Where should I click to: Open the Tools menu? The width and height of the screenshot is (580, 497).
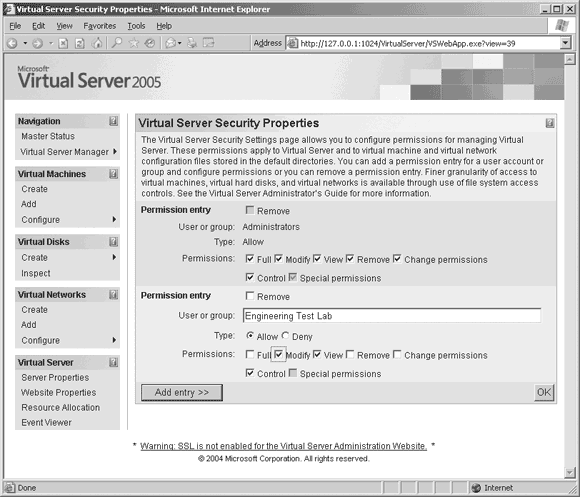coord(136,26)
